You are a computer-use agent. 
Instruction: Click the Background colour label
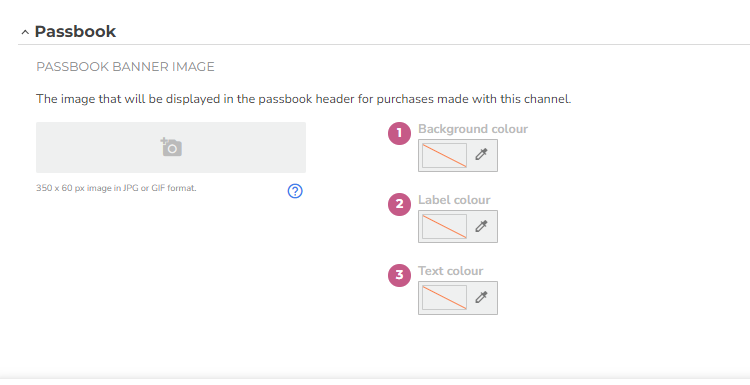coord(473,129)
